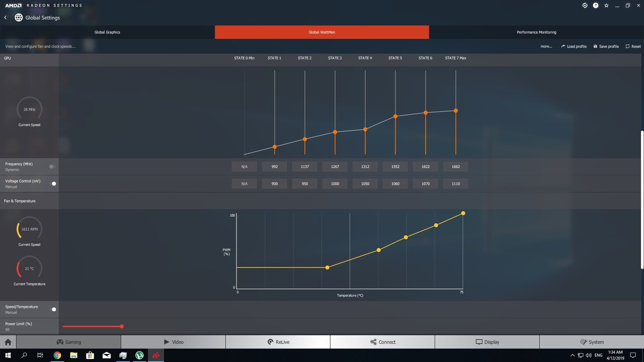The image size is (644, 362).
Task: Open File Explorer from taskbar
Action: [74, 355]
